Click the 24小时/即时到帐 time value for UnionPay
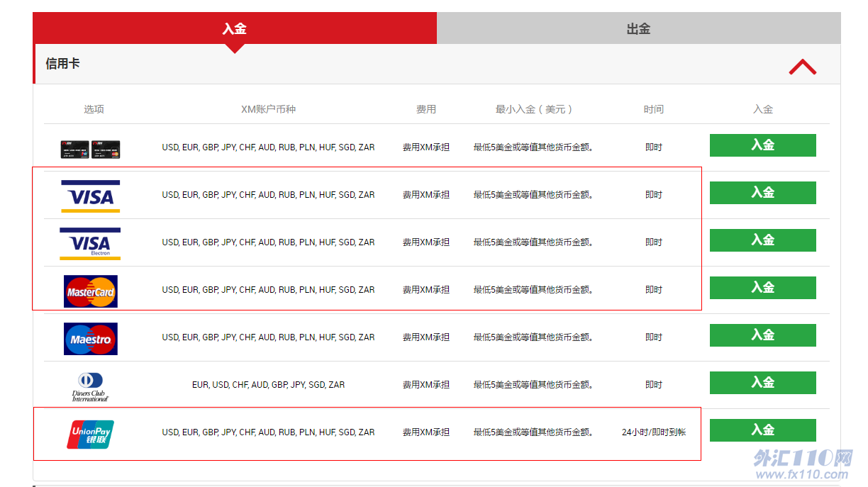Screen dimensions: 868x487 coord(654,432)
